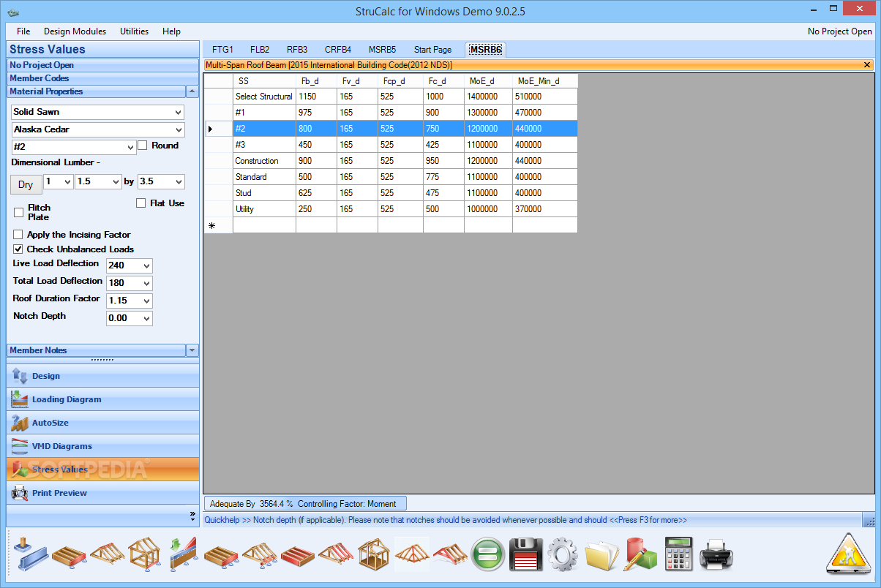
Task: Switch to the CRFB4 tab
Action: 338,50
